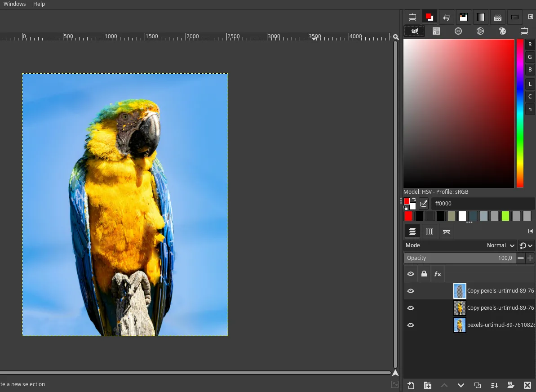Switch to the Palettes color selector icon
Screen dimensions: 536x392
click(x=502, y=31)
